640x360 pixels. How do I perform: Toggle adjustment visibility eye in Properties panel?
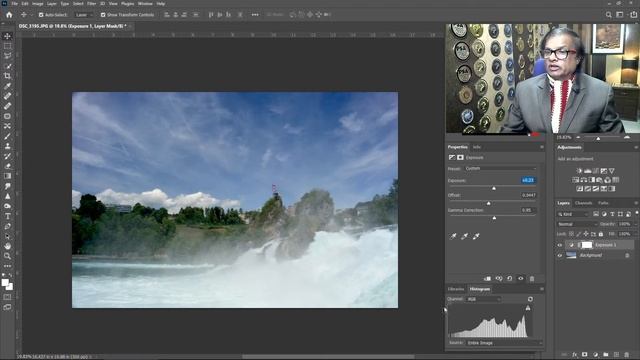(521, 279)
